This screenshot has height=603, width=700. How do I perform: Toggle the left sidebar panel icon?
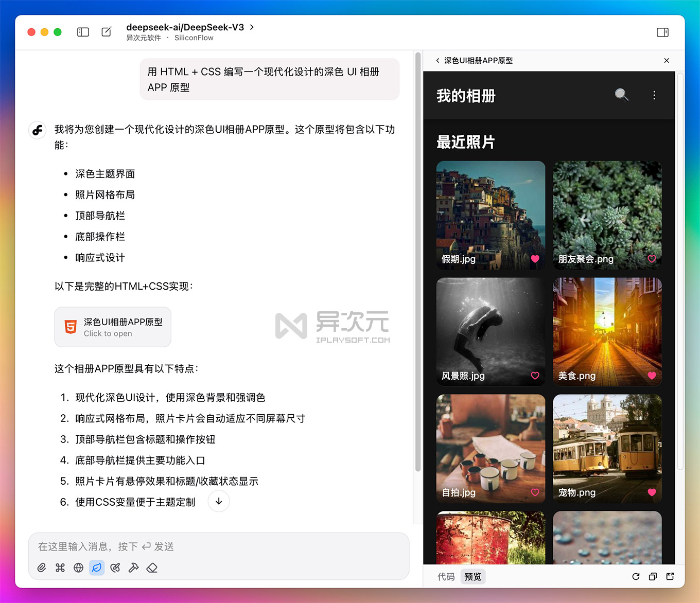[83, 31]
